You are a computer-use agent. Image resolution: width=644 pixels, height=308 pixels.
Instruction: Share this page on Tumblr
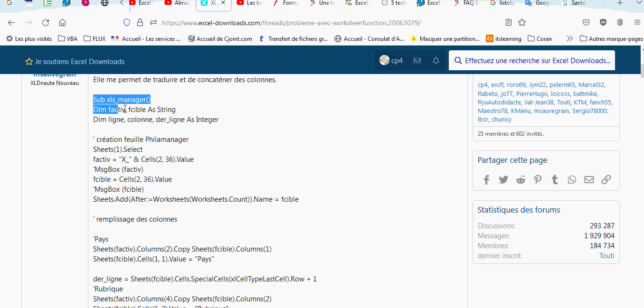point(555,179)
